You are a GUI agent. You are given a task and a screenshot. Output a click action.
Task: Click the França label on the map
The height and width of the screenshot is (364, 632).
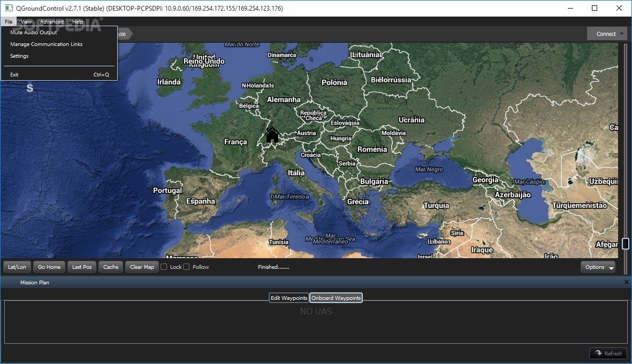coord(235,142)
